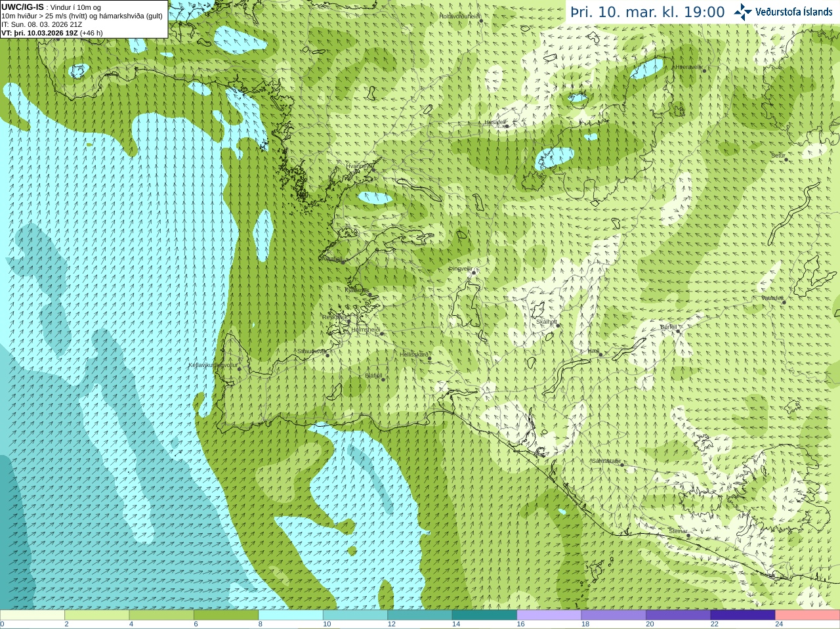
Task: Click the legend tick value 12
Action: pyautogui.click(x=391, y=624)
